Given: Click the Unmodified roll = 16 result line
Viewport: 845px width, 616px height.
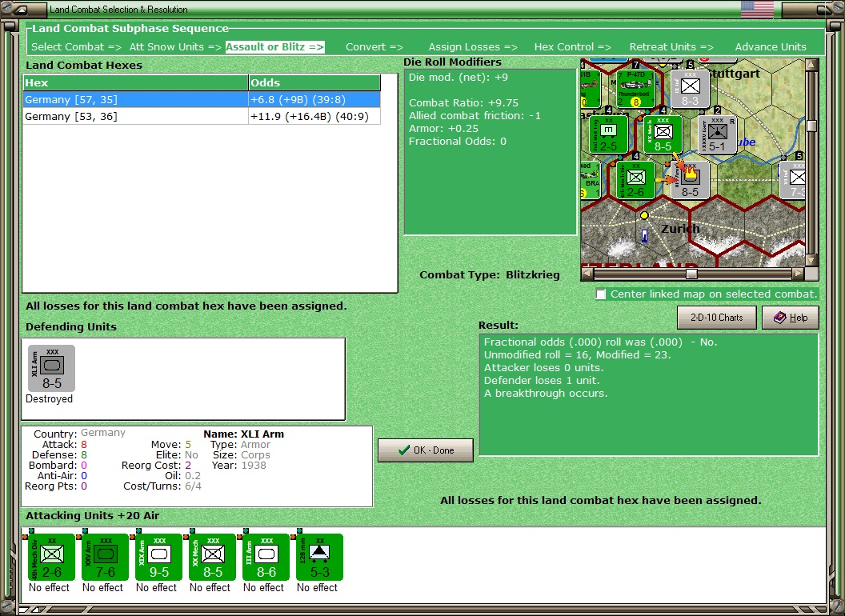Looking at the screenshot, I should pos(577,355).
